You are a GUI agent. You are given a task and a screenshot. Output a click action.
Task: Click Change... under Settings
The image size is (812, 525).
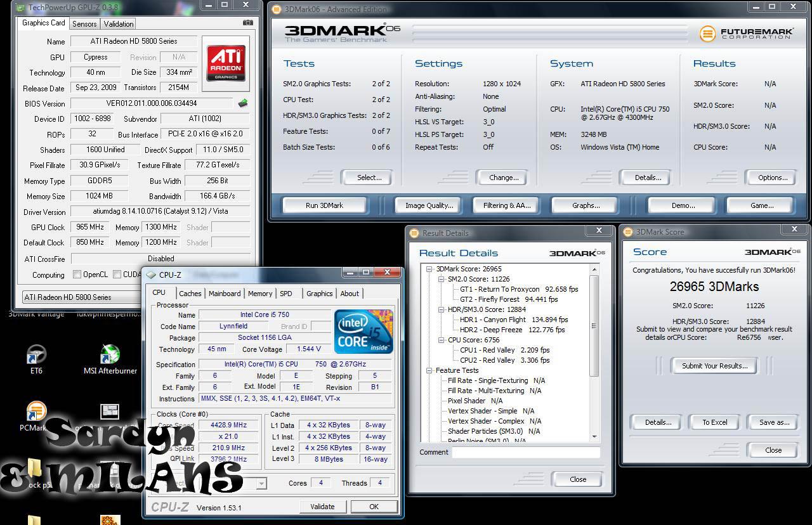[504, 178]
